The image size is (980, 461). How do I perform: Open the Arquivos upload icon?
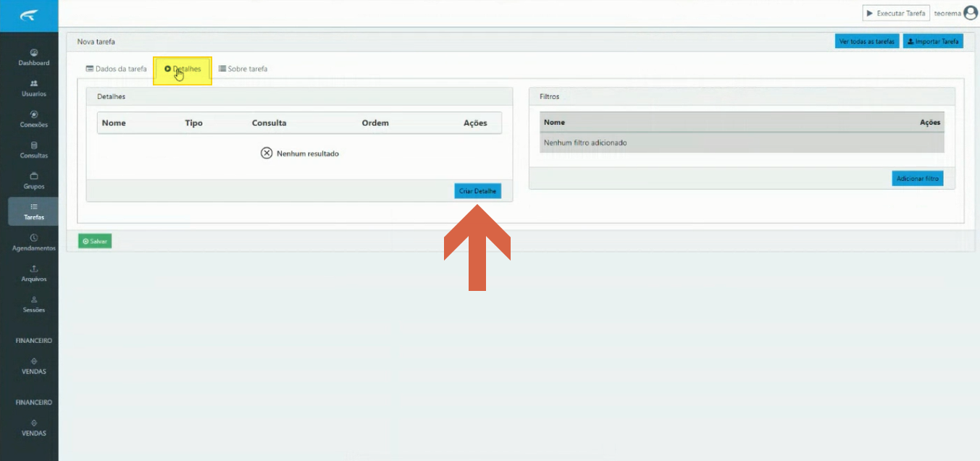(34, 268)
